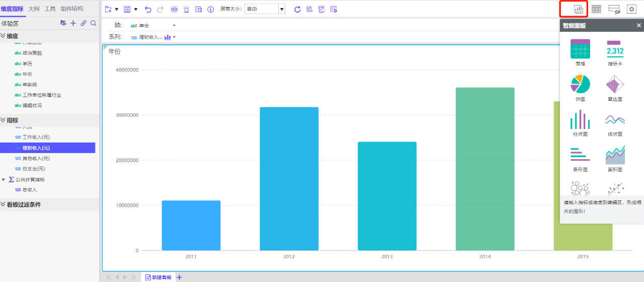Select the 工作收入(元) indicator
The height and width of the screenshot is (282, 644).
[36, 137]
